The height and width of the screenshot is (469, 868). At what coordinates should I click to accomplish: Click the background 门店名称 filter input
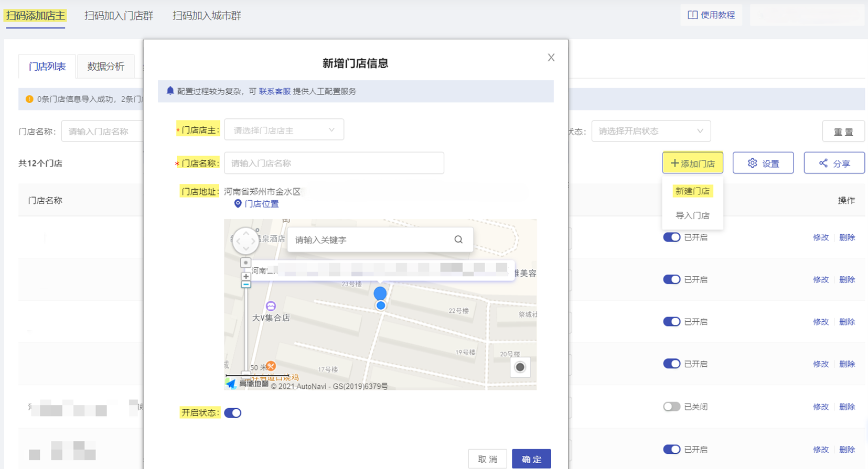(x=102, y=132)
